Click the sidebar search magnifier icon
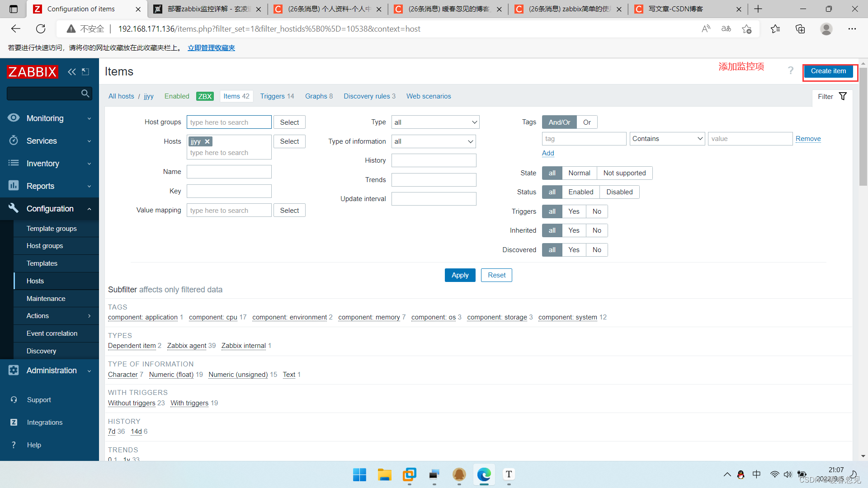 pyautogui.click(x=85, y=94)
